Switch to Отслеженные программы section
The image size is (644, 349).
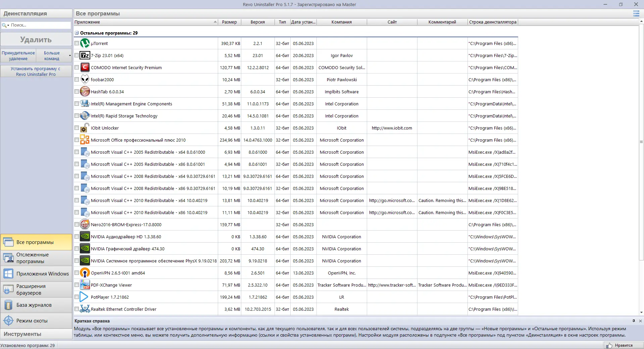point(36,258)
